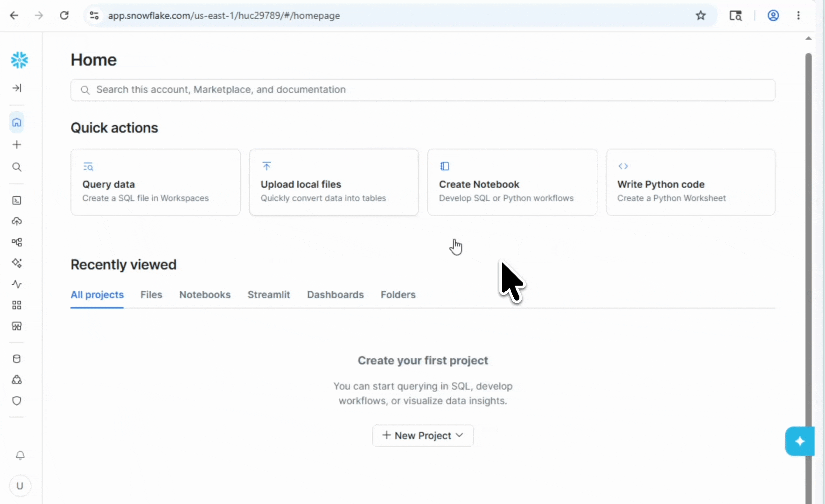Open the Transformation hierarchy icon in sidebar
The height and width of the screenshot is (504, 825).
tap(17, 242)
